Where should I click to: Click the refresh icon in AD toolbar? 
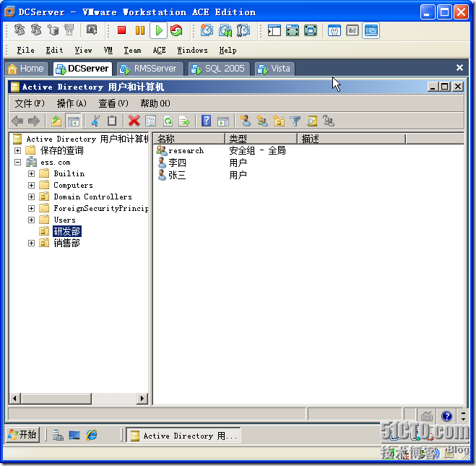click(168, 121)
